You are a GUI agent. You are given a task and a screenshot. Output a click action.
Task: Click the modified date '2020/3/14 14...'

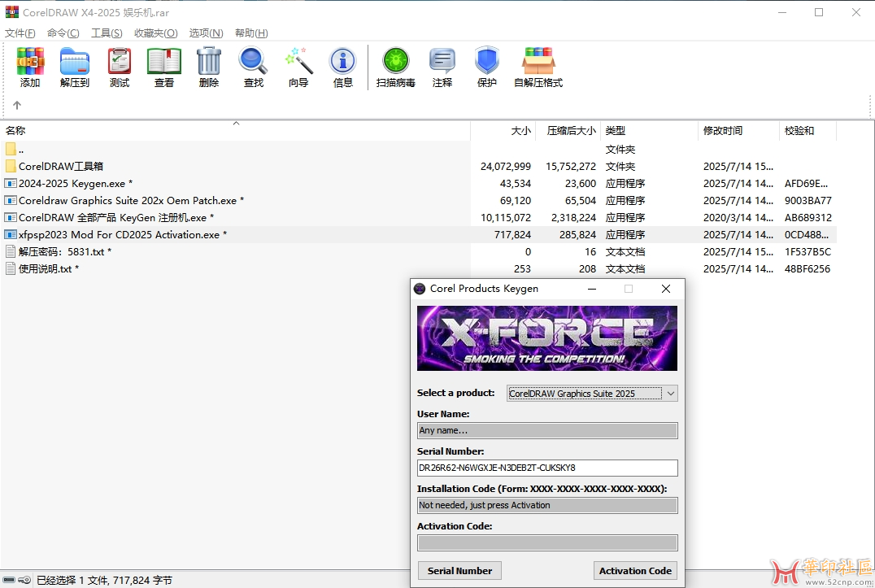click(738, 218)
